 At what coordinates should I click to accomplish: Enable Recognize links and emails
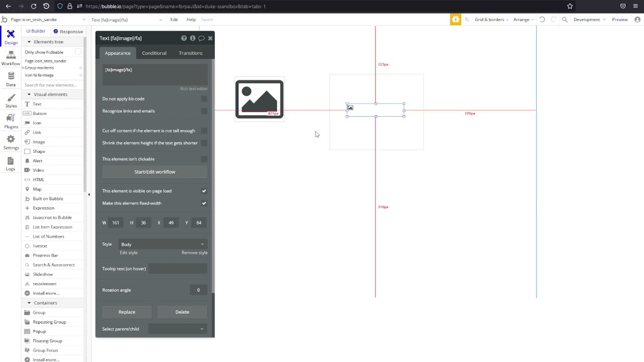pos(204,111)
